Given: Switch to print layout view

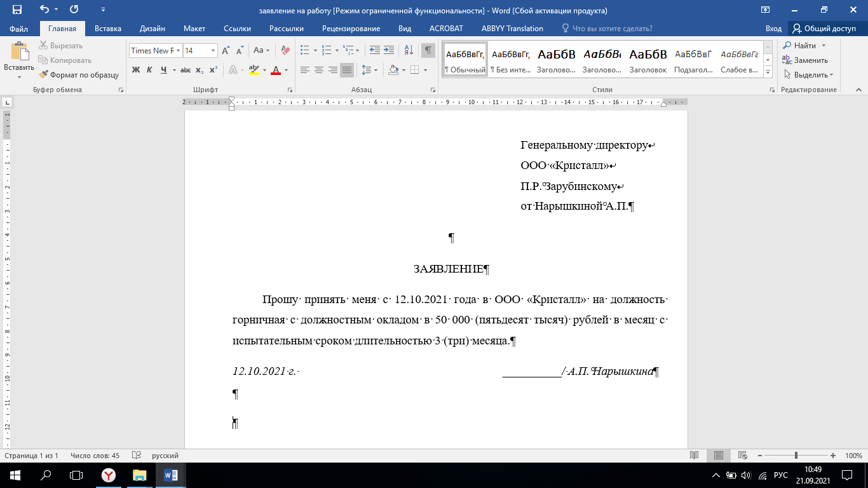Looking at the screenshot, I should [x=718, y=456].
